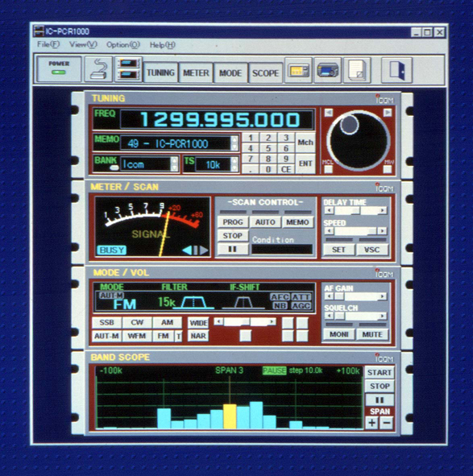Adjust the scan SPEED slider
The image size is (473, 476).
[x=355, y=231]
